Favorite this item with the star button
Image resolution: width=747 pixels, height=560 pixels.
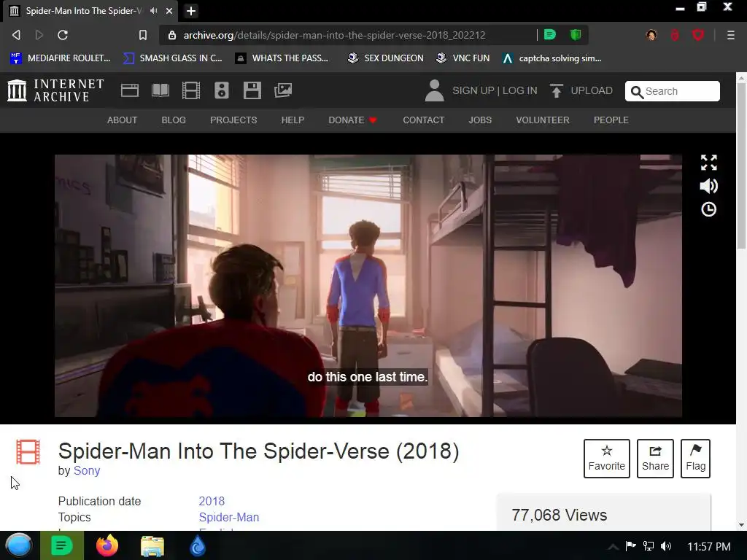(606, 459)
